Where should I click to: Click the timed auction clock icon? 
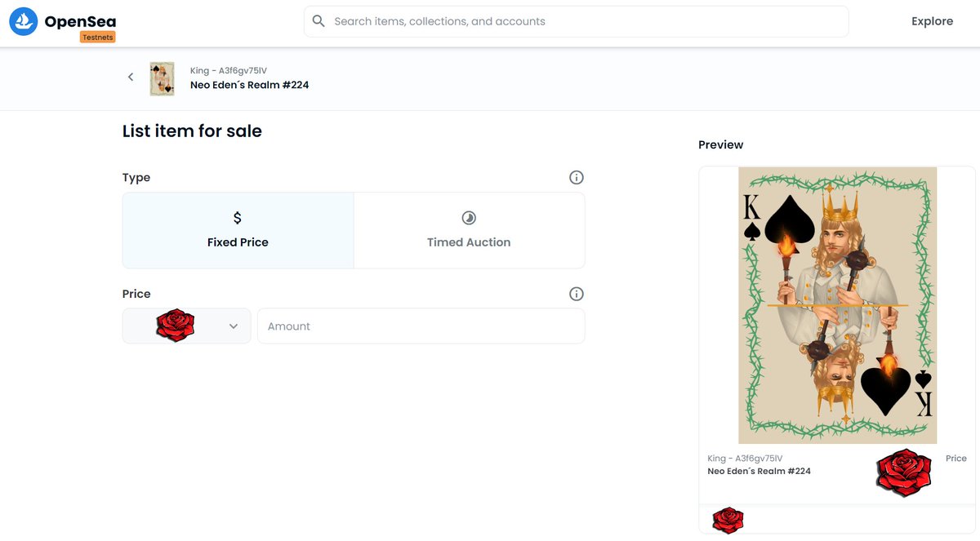click(x=469, y=218)
